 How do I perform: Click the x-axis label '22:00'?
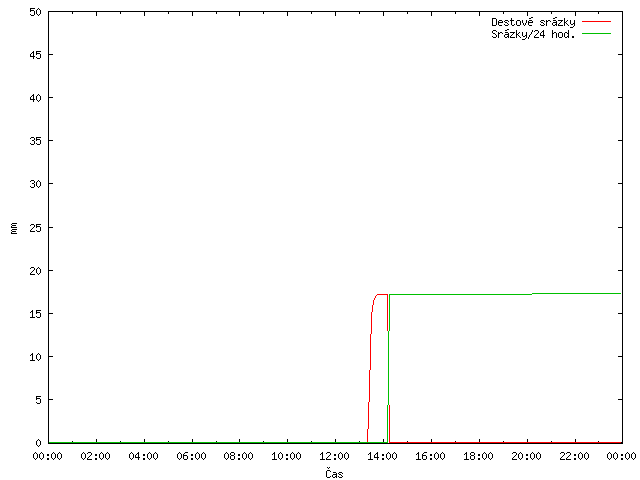click(574, 456)
